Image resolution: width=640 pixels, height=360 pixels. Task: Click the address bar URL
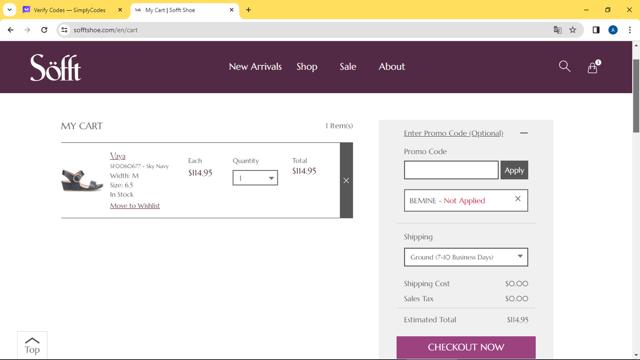click(106, 30)
